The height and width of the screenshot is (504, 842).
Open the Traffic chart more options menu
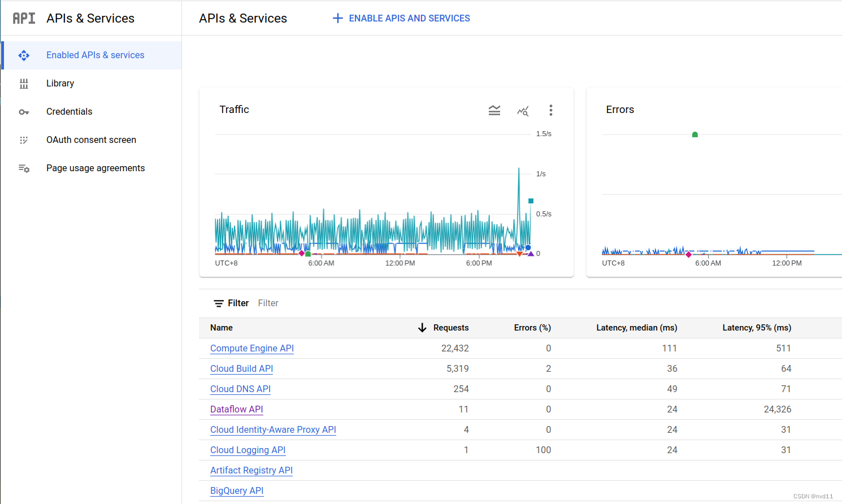point(551,110)
